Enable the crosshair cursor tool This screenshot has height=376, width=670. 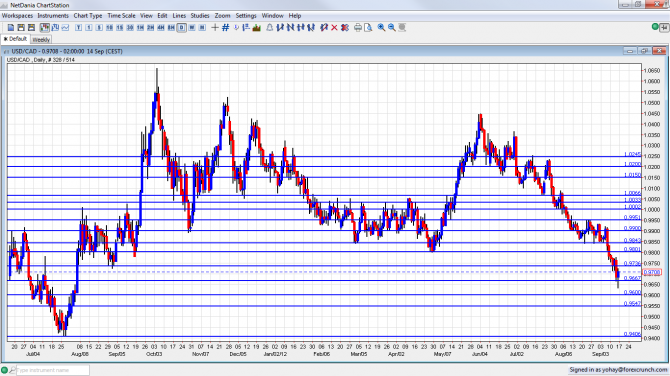215,27
